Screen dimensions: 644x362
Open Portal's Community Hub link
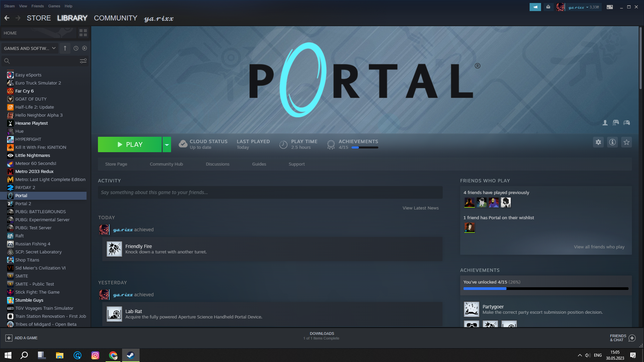[x=166, y=164]
